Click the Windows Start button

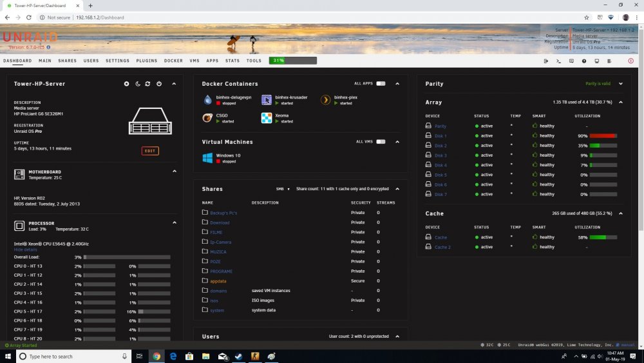pos(8,357)
